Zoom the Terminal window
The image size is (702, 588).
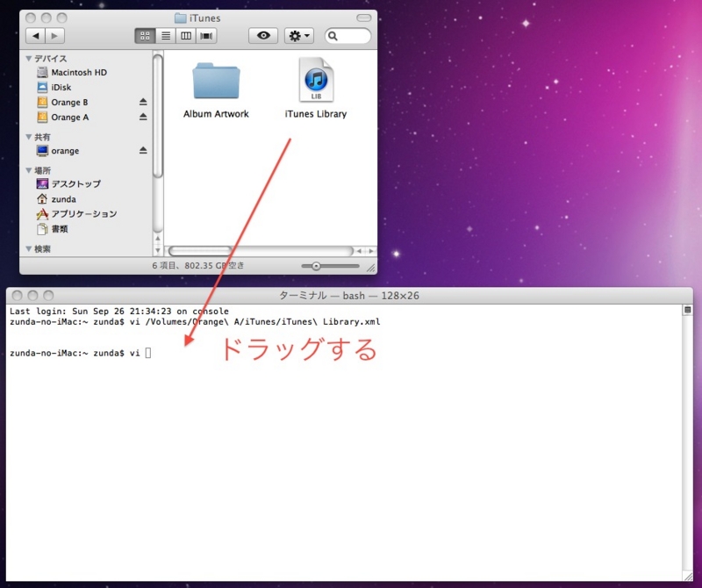48,296
